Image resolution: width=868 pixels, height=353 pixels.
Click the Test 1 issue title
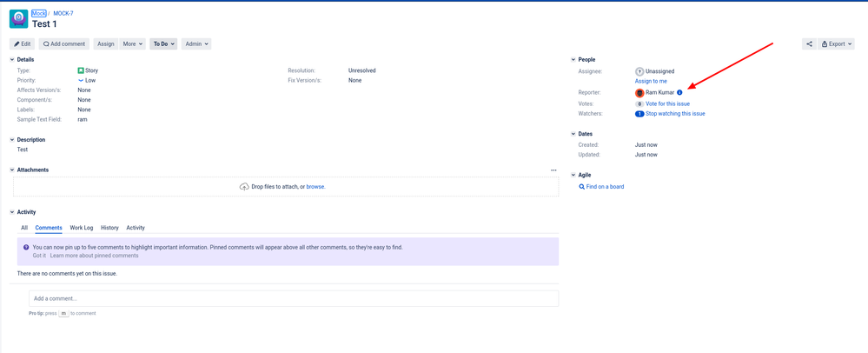[44, 23]
